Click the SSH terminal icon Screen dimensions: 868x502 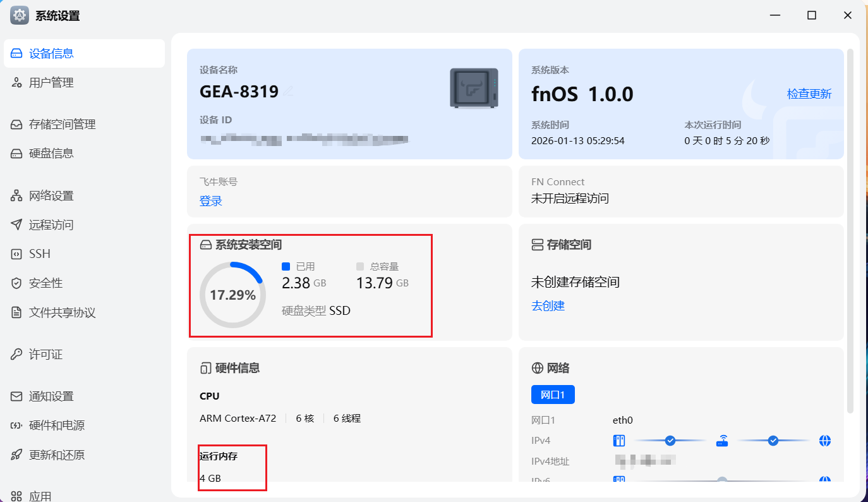click(x=16, y=254)
